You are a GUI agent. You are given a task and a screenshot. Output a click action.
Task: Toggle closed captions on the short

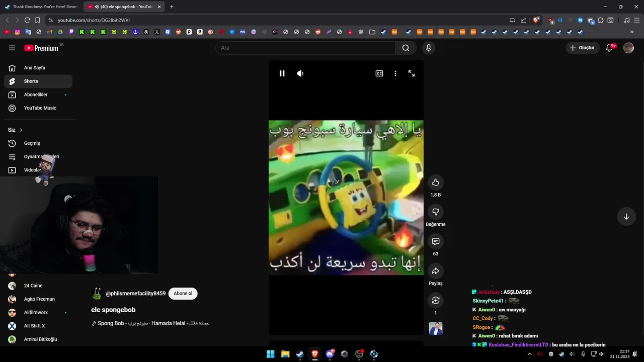tap(379, 73)
